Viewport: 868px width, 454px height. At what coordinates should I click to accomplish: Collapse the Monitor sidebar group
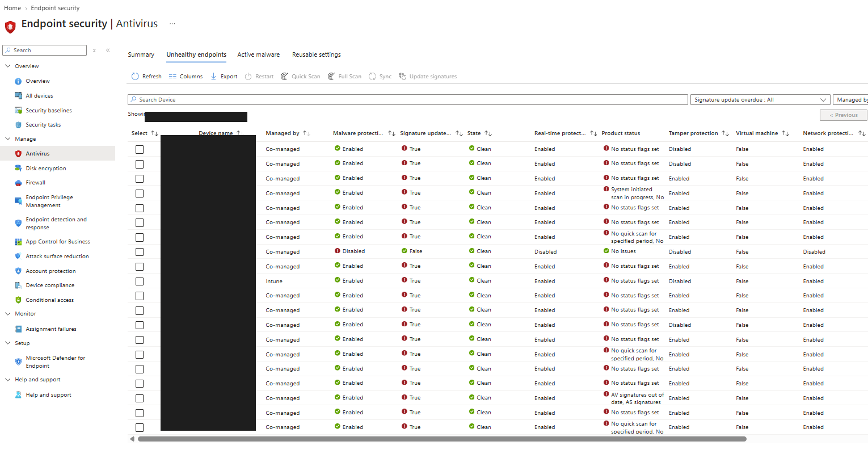pyautogui.click(x=8, y=314)
